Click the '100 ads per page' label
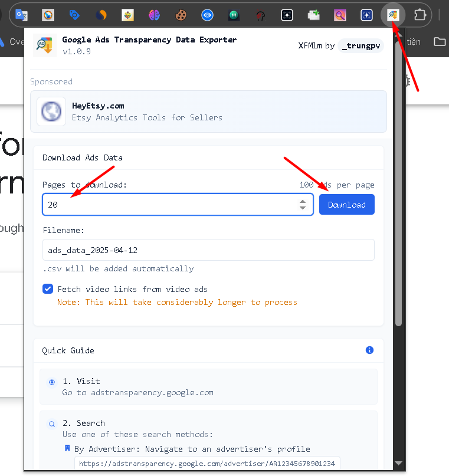The height and width of the screenshot is (476, 449). pos(337,185)
